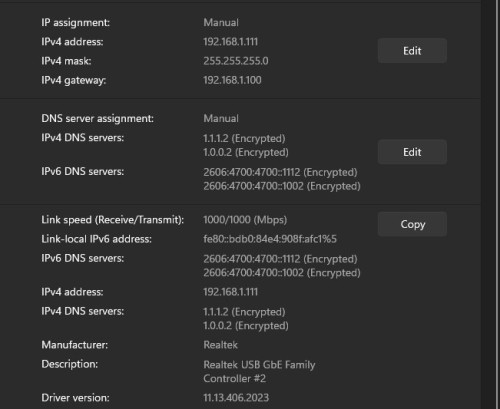500x409 pixels.
Task: Select the IP assignment Manual value
Action: 221,23
